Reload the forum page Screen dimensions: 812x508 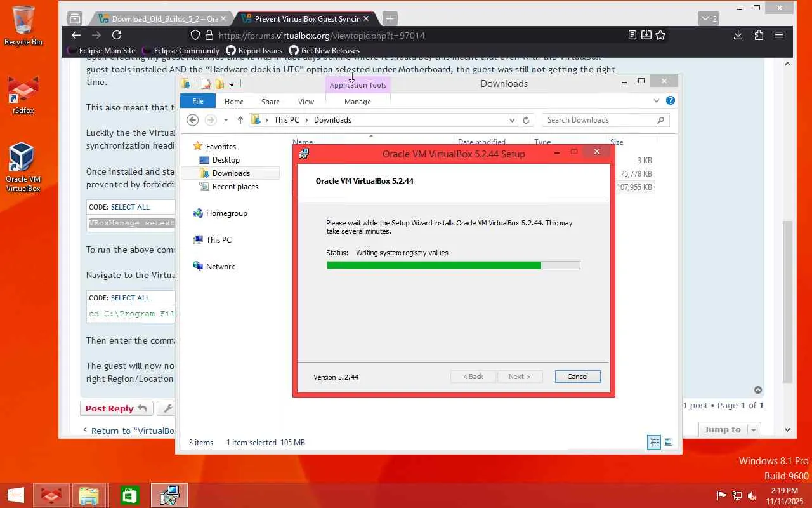point(117,36)
